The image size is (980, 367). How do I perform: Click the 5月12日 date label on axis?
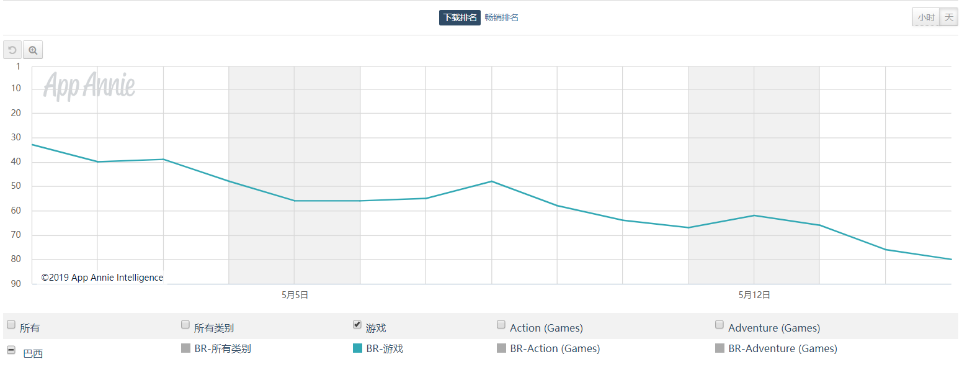754,295
